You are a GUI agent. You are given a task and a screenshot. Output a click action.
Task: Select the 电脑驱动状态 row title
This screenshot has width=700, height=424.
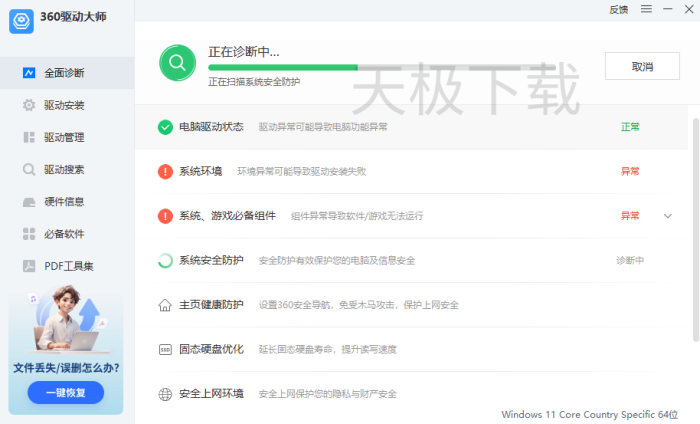(x=211, y=127)
